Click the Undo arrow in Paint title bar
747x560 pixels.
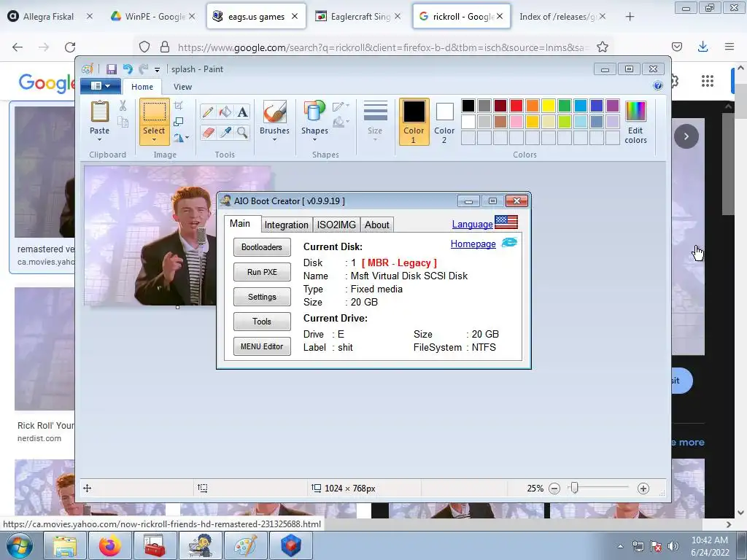pos(128,69)
